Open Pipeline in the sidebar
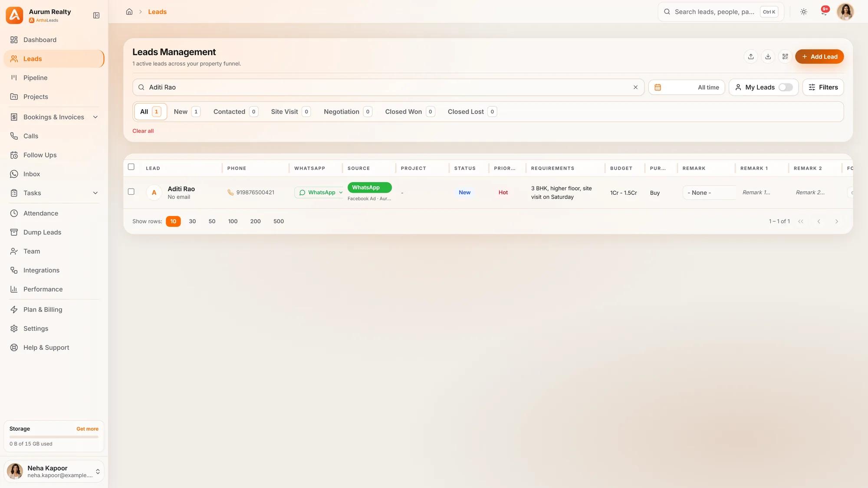 point(54,78)
